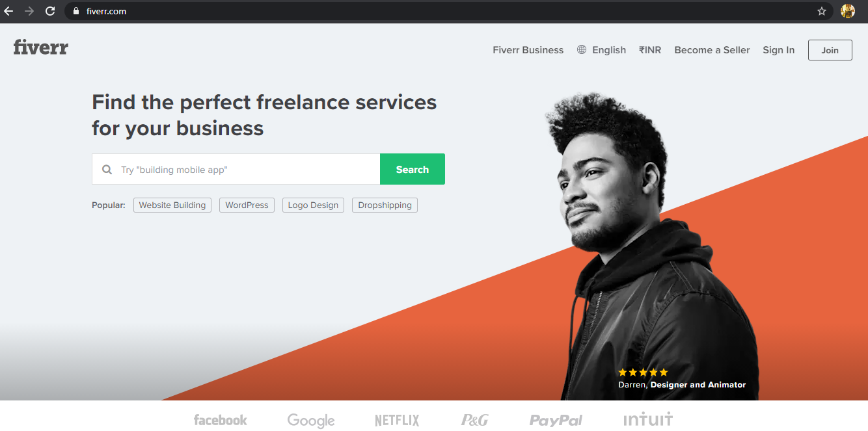
Task: Open the Become a Seller page
Action: (712, 49)
